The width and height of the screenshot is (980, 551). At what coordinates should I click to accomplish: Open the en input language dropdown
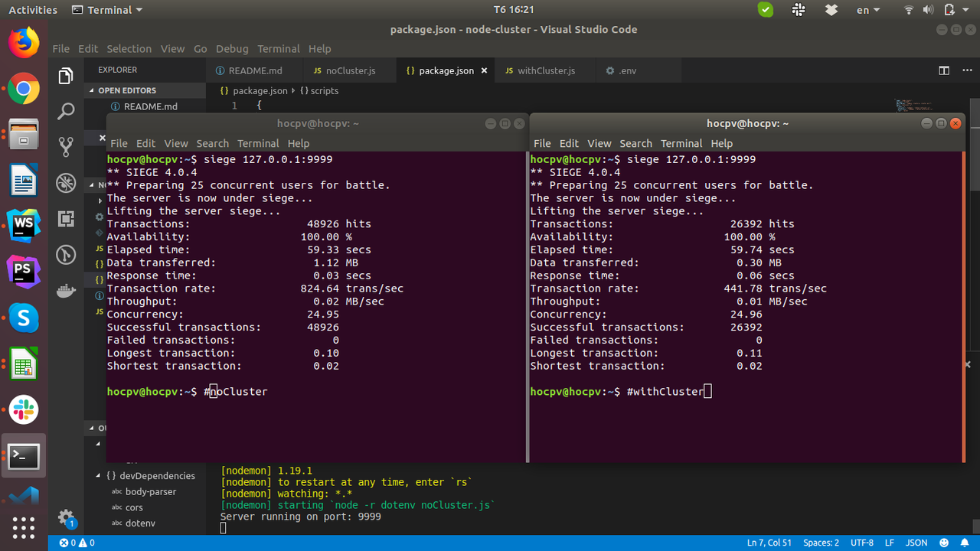(x=867, y=10)
